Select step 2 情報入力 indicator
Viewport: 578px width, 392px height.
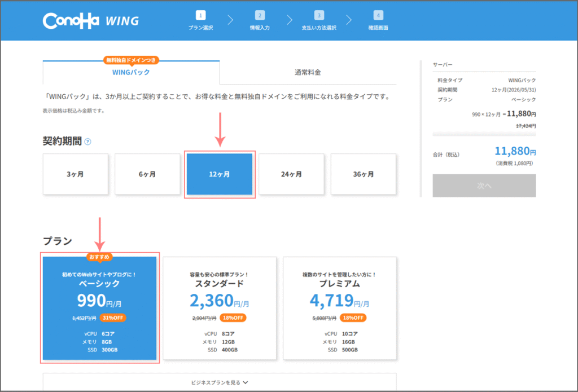[x=260, y=20]
